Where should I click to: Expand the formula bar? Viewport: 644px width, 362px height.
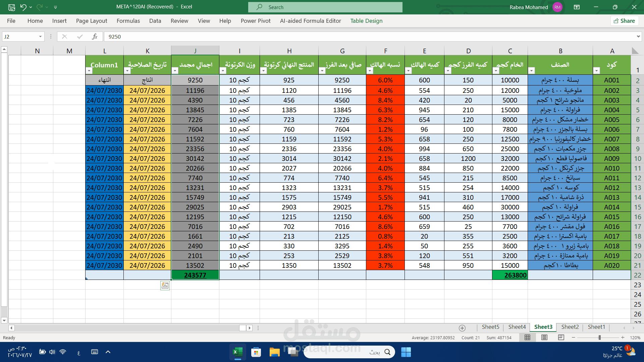pyautogui.click(x=638, y=37)
